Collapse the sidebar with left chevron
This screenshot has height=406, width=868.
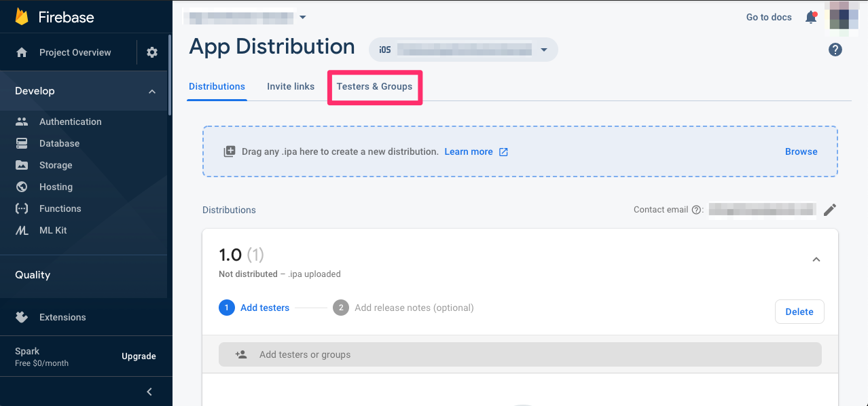click(149, 392)
